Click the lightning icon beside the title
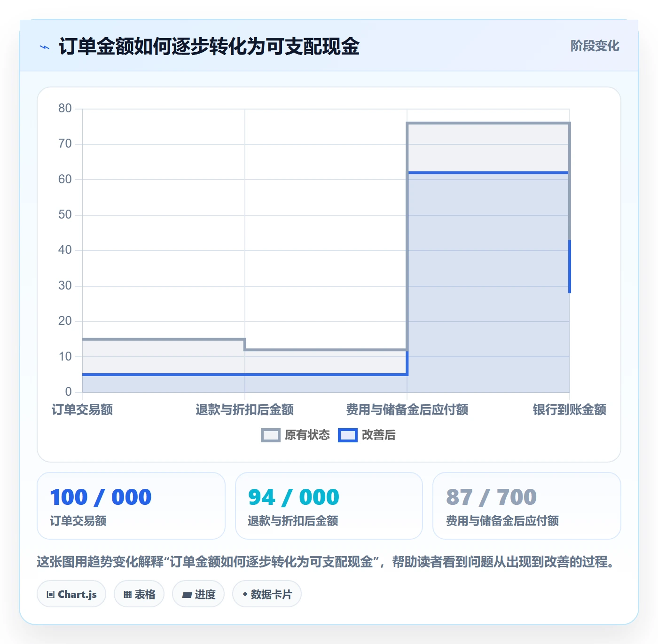658x644 pixels. click(45, 47)
